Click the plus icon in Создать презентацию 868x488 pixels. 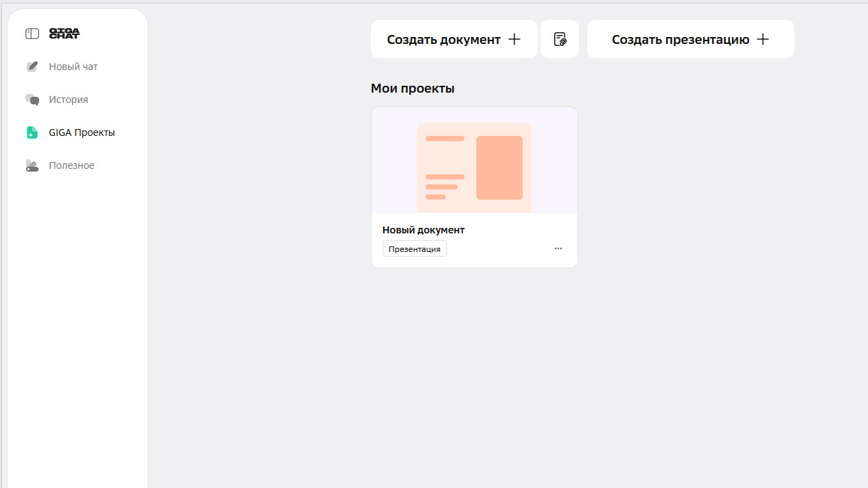[x=763, y=39]
